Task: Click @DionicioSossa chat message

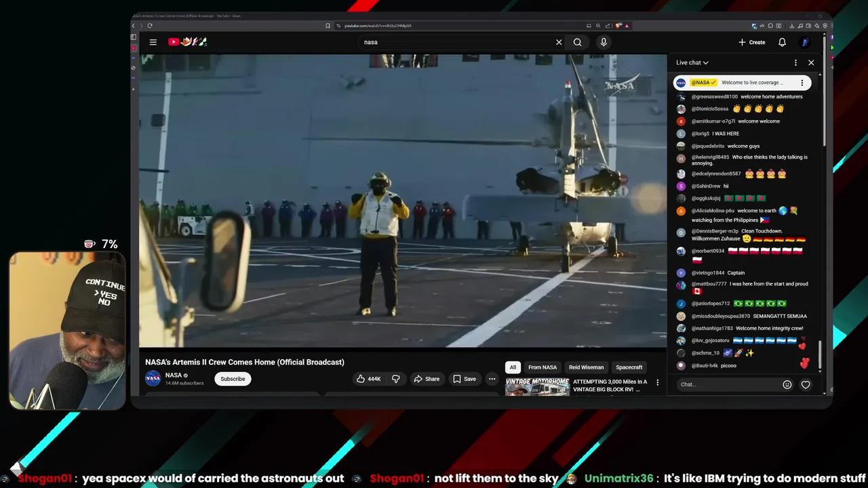Action: tap(737, 109)
